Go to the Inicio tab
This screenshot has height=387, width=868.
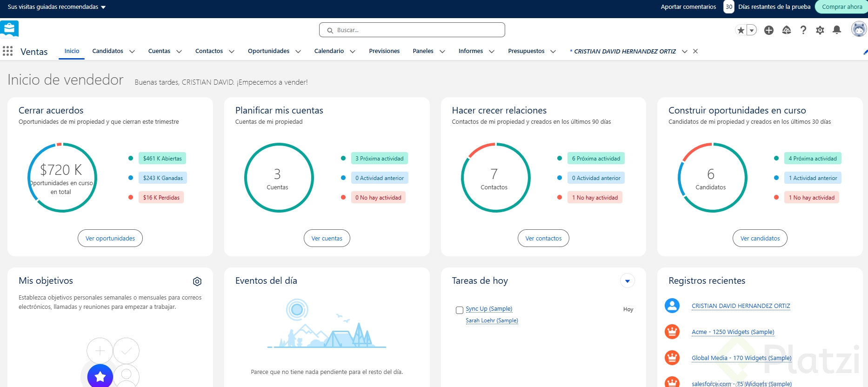point(72,51)
